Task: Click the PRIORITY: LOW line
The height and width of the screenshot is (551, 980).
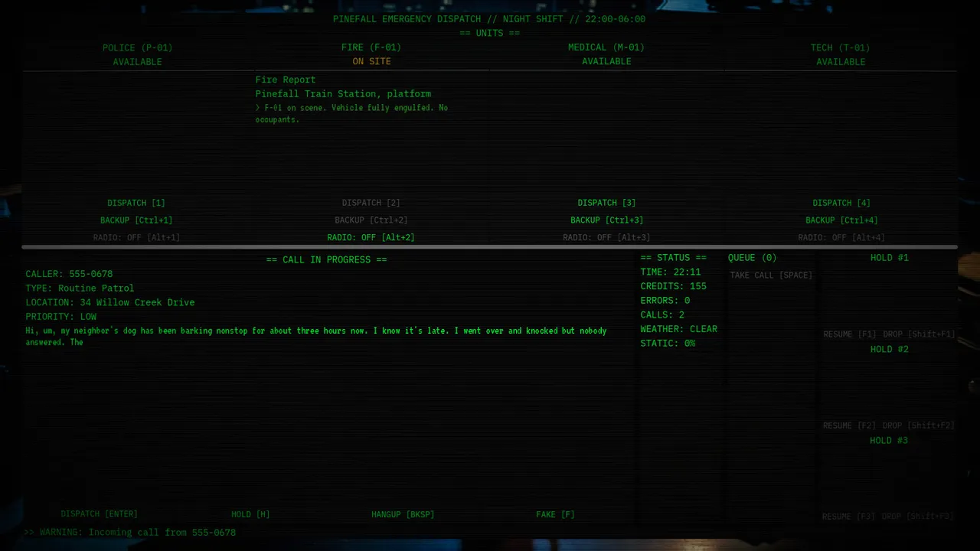Action: click(61, 317)
